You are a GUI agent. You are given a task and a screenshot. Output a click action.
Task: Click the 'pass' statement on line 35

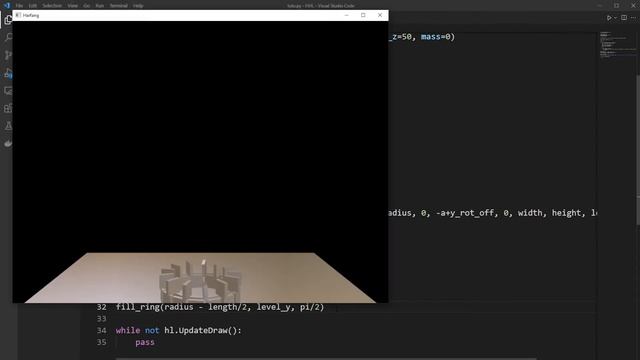[145, 342]
